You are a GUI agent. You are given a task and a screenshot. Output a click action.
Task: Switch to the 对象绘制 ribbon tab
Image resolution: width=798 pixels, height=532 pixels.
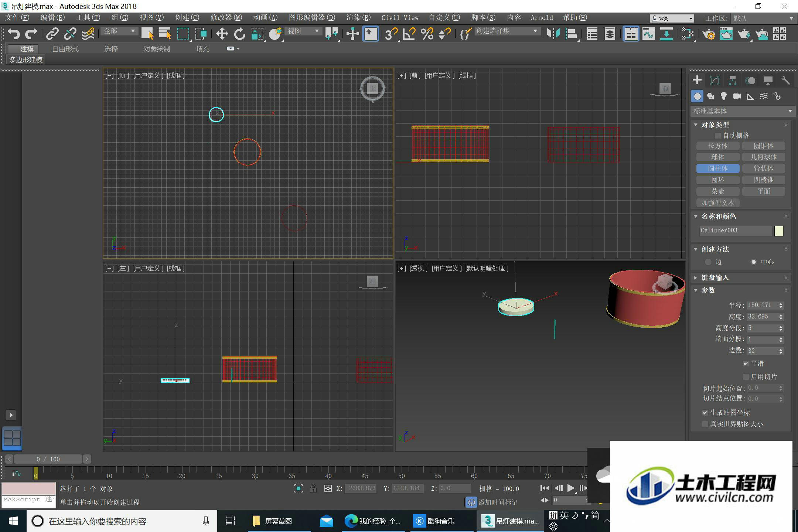tap(157, 49)
